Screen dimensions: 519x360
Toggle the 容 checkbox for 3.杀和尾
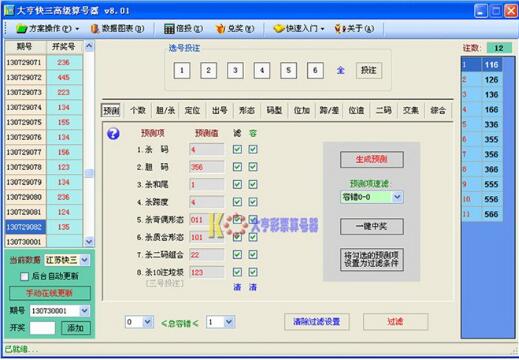point(253,184)
